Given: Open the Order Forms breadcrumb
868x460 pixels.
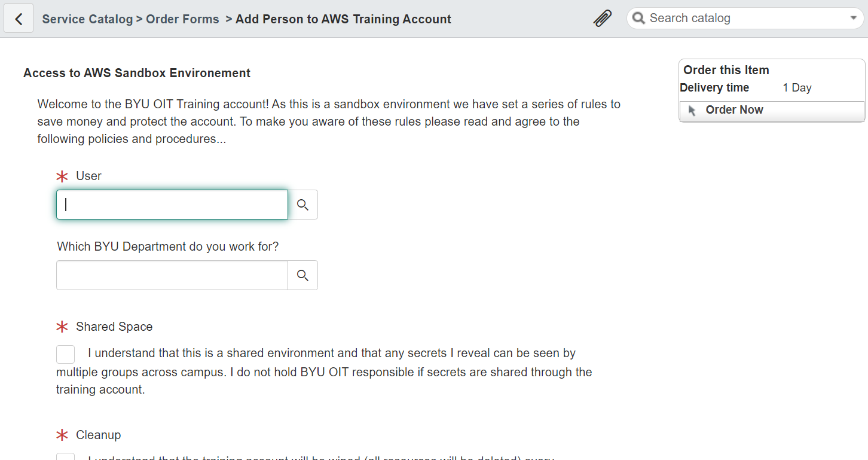Looking at the screenshot, I should pos(182,19).
